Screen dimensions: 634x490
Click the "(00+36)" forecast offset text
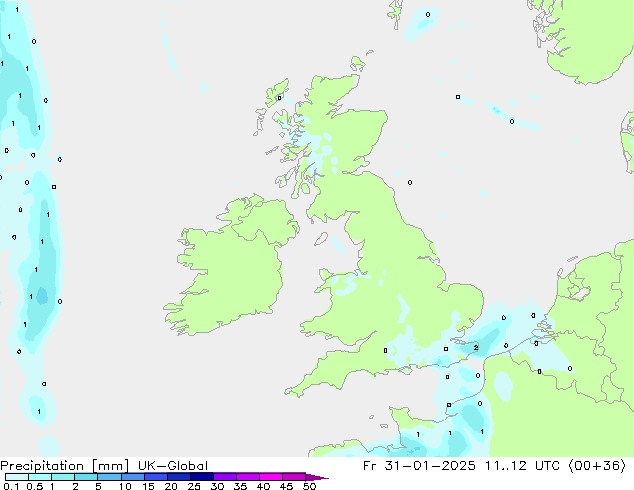[x=597, y=466]
